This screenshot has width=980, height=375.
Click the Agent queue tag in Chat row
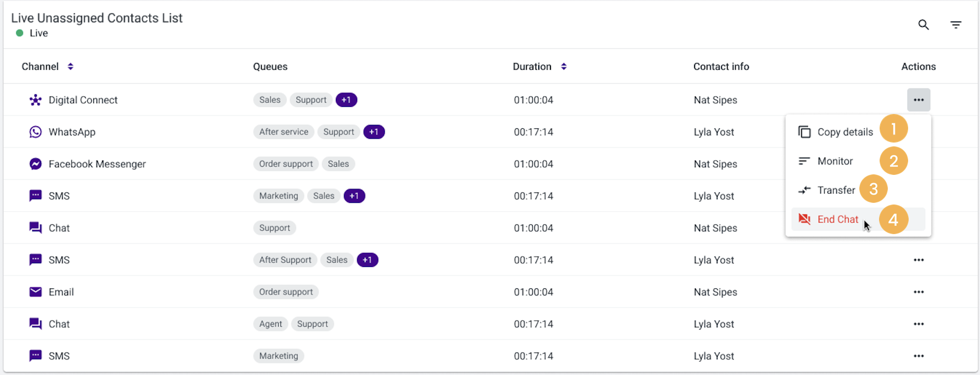coord(271,324)
